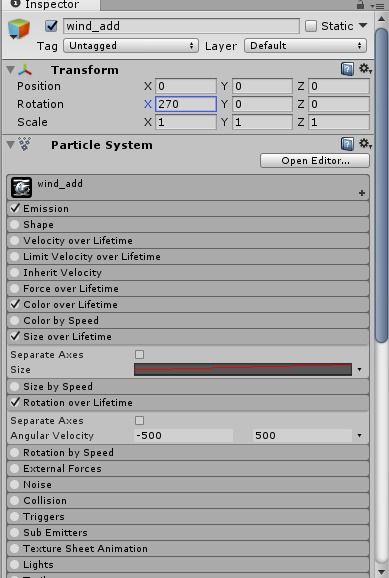Screen dimensions: 389x578
Task: Open Particle System gear settings menu
Action: pos(365,143)
